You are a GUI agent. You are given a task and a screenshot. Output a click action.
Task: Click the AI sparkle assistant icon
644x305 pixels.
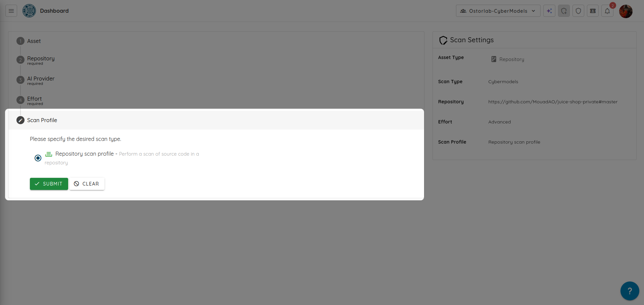549,11
